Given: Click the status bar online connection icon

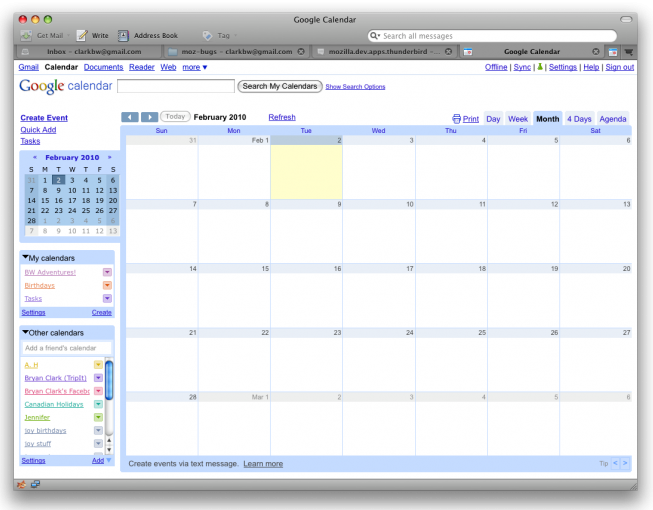Looking at the screenshot, I should click(x=35, y=484).
